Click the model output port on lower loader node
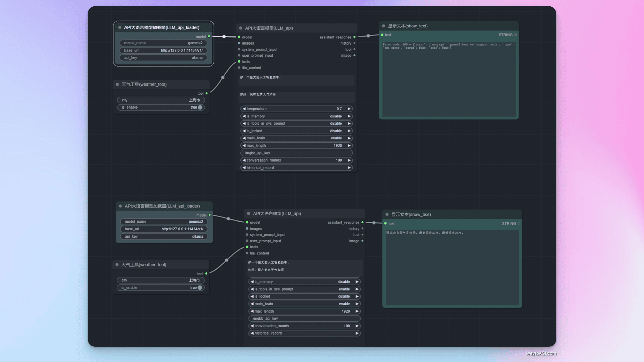 click(210, 215)
